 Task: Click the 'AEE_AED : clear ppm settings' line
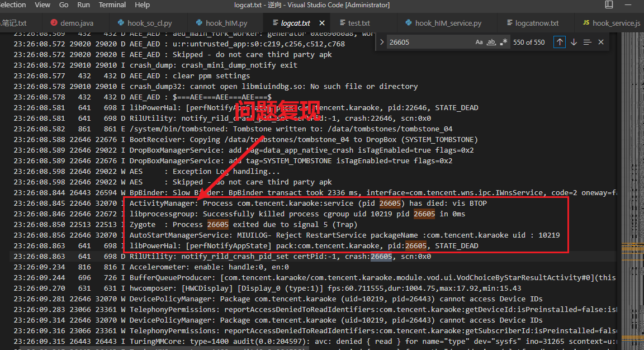coord(131,76)
